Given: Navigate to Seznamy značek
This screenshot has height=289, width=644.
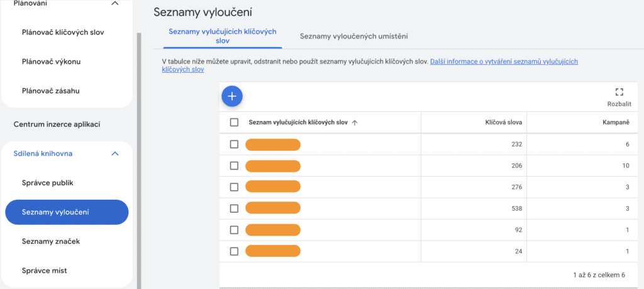Looking at the screenshot, I should click(50, 241).
